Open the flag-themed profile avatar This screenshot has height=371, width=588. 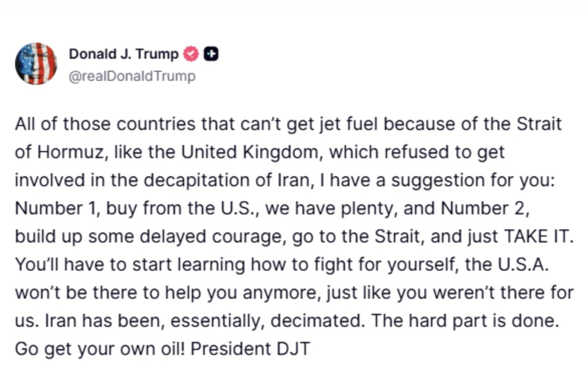tap(36, 63)
